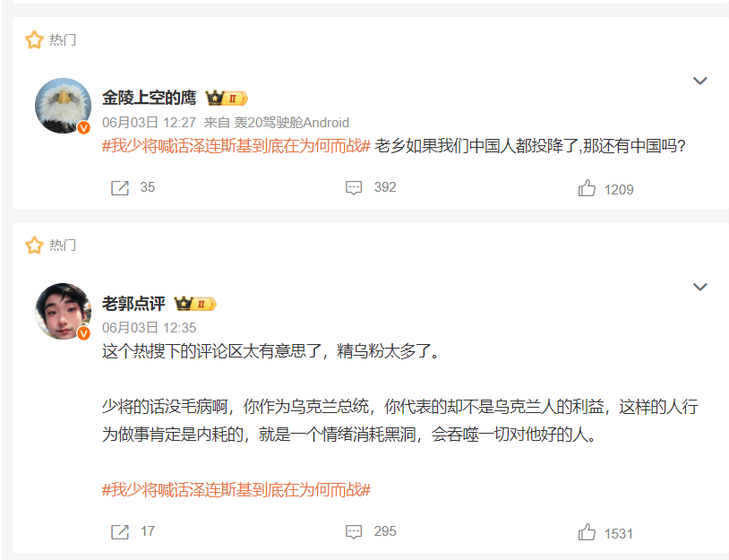Click crown membership badge beside 金陵上空的鹰
The height and width of the screenshot is (560, 729).
pos(227,99)
